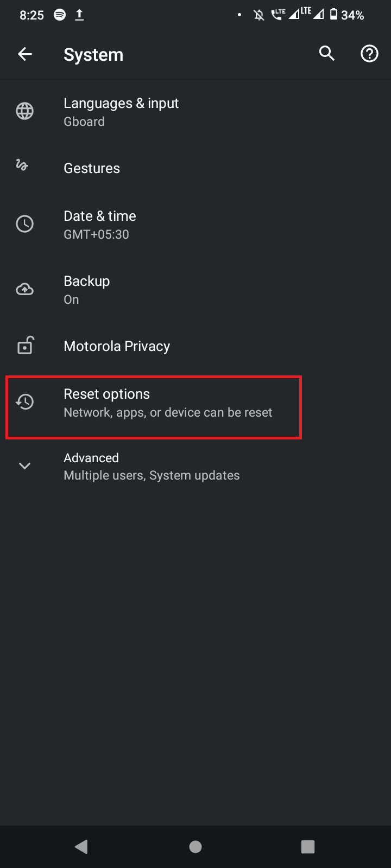The height and width of the screenshot is (868, 391).
Task: Tap the Gestures squiggle icon
Action: 22,165
